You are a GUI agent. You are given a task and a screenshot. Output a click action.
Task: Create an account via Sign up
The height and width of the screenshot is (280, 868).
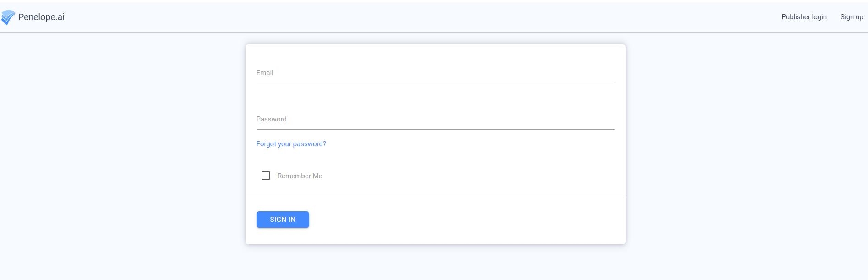pyautogui.click(x=852, y=17)
